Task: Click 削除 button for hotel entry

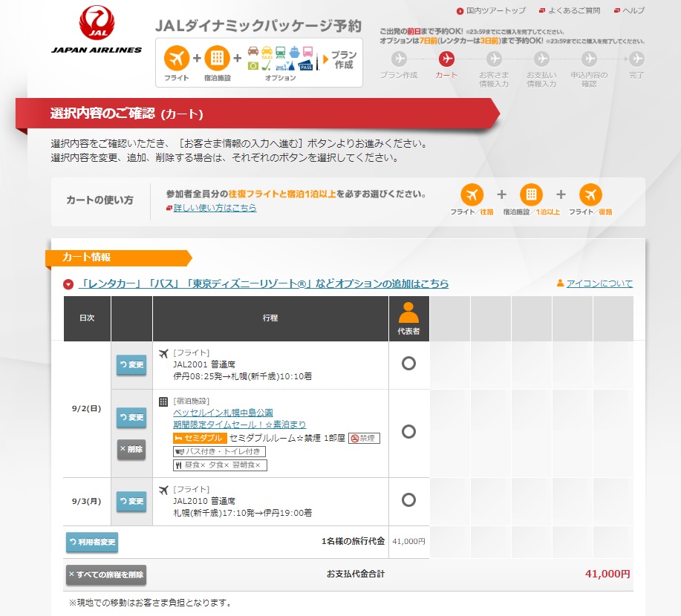Action: pyautogui.click(x=131, y=449)
